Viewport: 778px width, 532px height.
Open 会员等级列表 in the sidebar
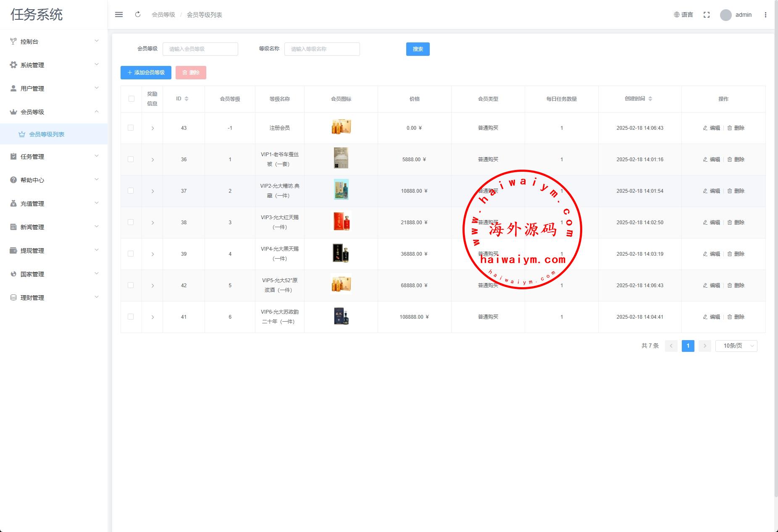(47, 134)
